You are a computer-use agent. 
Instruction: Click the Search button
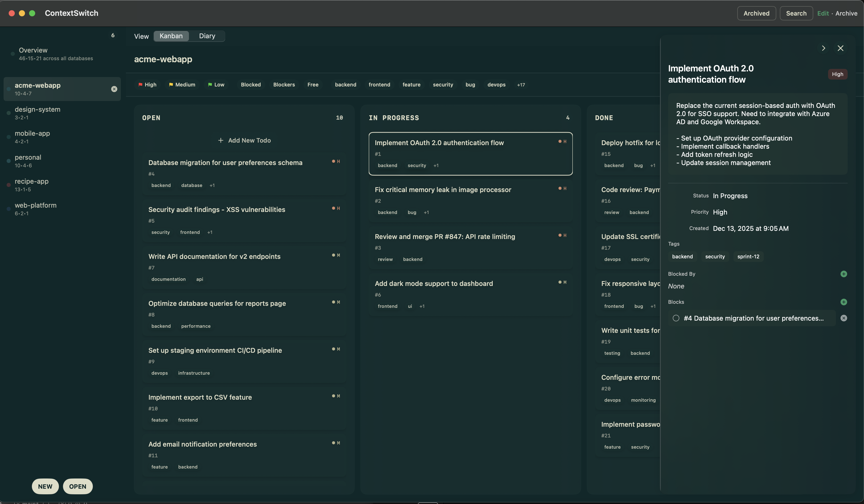(796, 13)
